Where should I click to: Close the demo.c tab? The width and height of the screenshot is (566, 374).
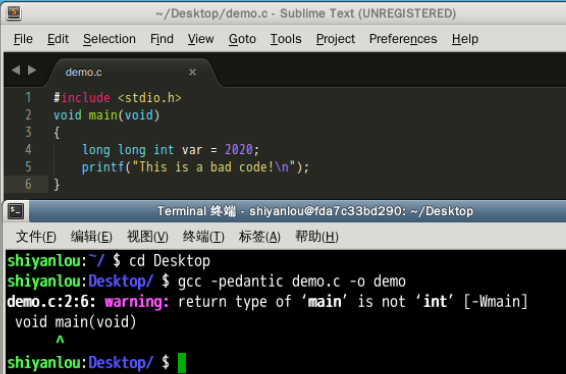tap(192, 72)
